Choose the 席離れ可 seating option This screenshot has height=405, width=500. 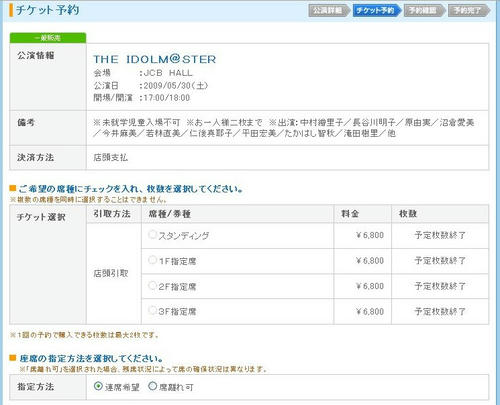point(152,386)
